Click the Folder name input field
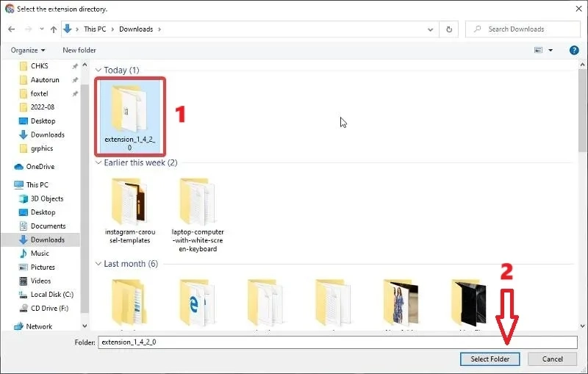The image size is (588, 374). (x=337, y=342)
